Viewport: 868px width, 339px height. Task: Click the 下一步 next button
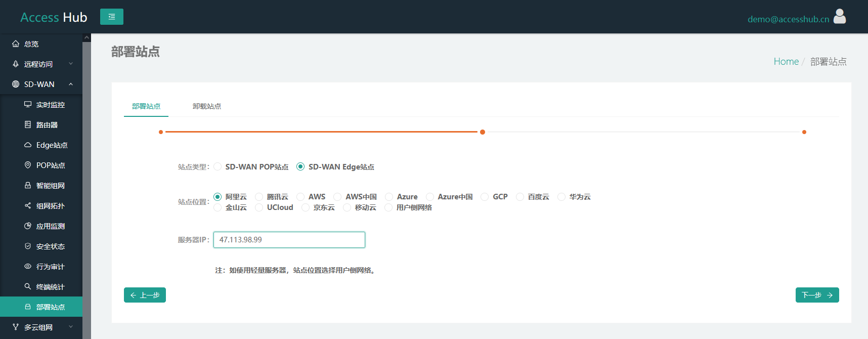(x=817, y=295)
